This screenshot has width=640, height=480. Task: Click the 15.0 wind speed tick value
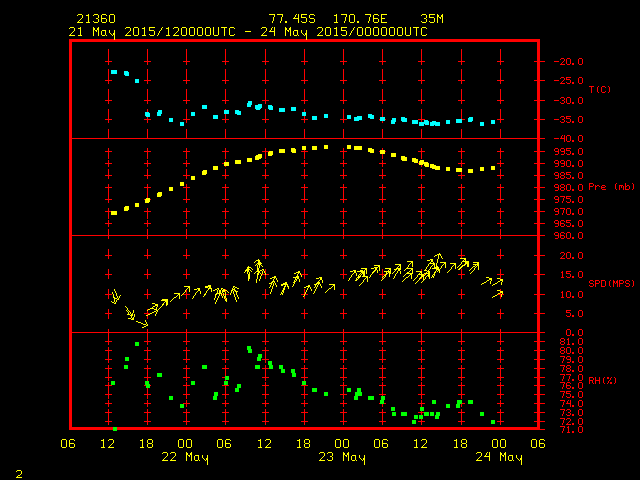(x=571, y=275)
